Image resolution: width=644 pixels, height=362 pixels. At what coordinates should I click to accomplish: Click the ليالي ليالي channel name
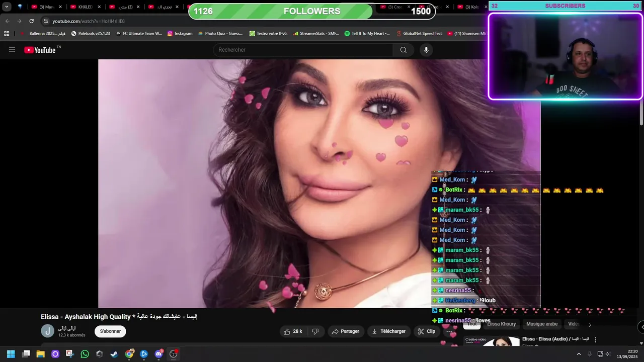click(66, 328)
